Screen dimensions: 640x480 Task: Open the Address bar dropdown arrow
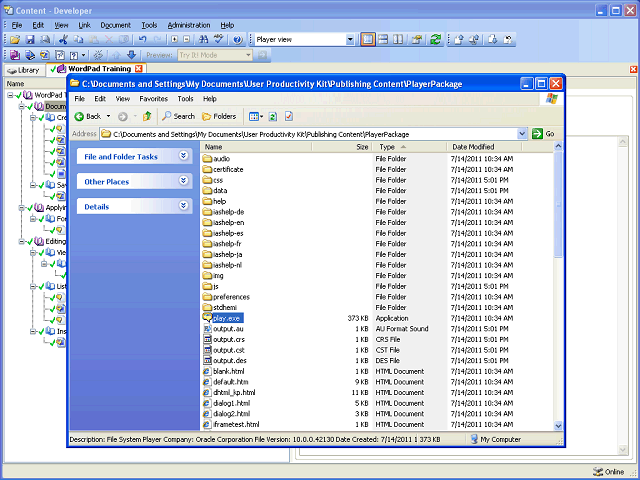click(x=522, y=133)
